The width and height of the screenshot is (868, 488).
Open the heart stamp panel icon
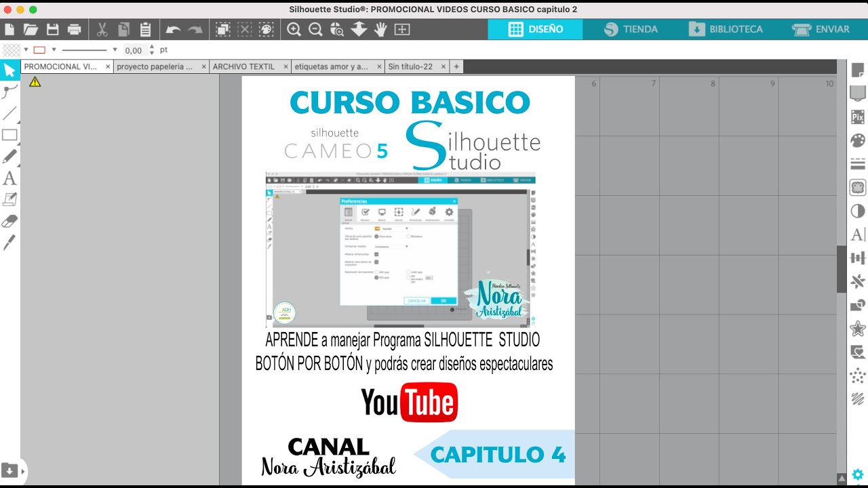858,352
